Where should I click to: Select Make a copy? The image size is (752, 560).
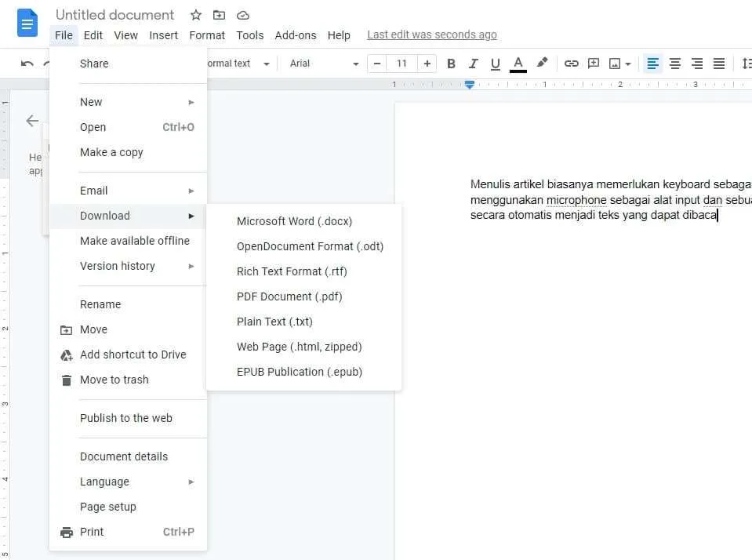point(128,152)
